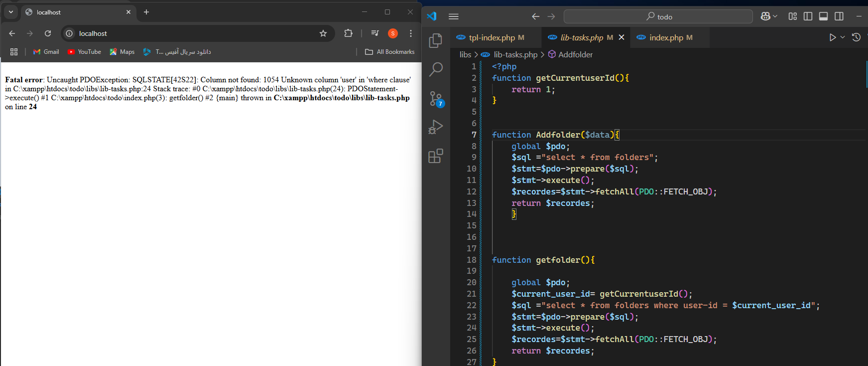Click the 'Fatal error' text in browser
This screenshot has width=868, height=366.
[x=24, y=80]
